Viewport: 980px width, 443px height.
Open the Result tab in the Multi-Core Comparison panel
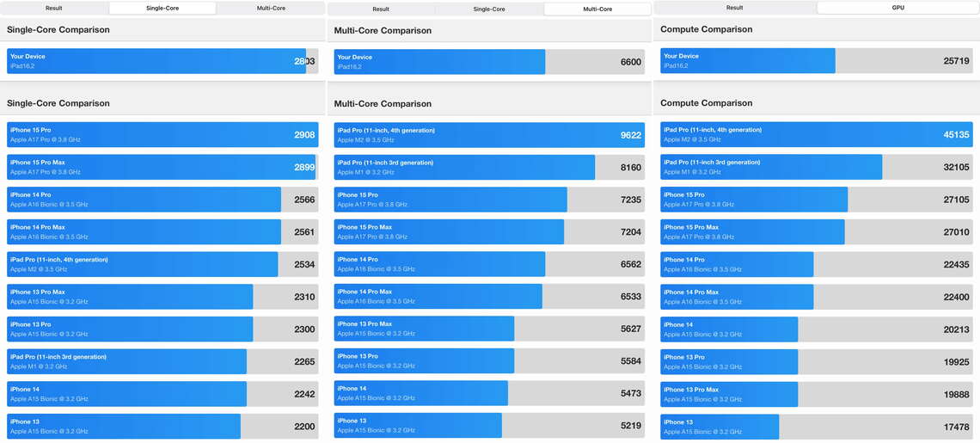[x=381, y=9]
